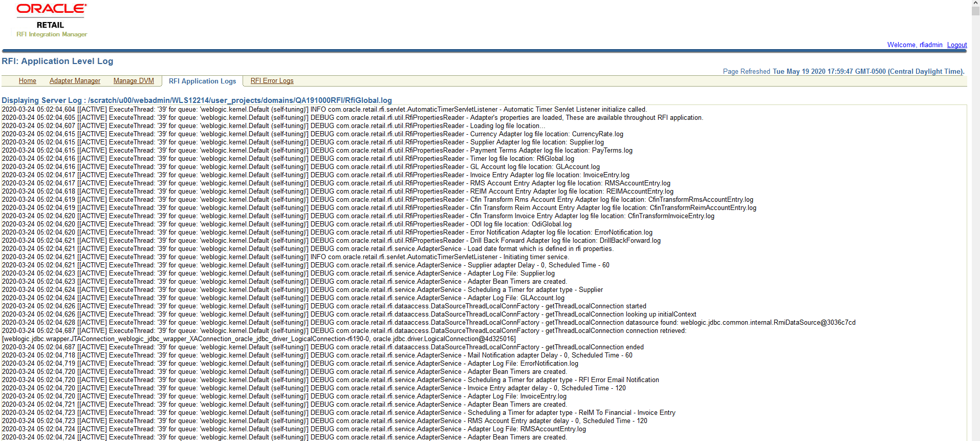Click log line 'Invoice Entry adapter delay - 0, Scheduled Time - 120'
The image size is (980, 441).
click(x=314, y=388)
